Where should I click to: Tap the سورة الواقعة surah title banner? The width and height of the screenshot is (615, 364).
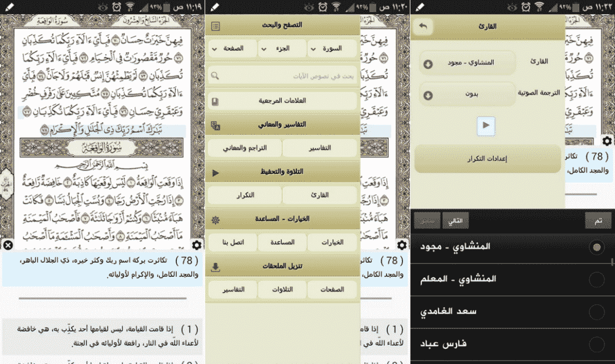tap(101, 147)
